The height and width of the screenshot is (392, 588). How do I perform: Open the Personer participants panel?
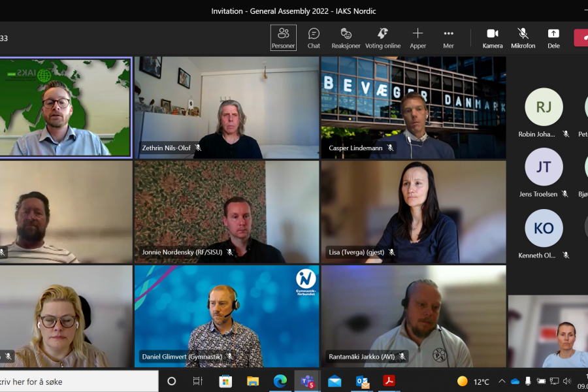point(284,38)
